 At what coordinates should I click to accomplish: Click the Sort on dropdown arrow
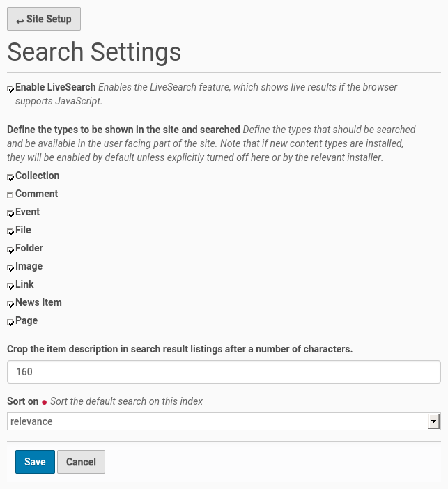[434, 421]
